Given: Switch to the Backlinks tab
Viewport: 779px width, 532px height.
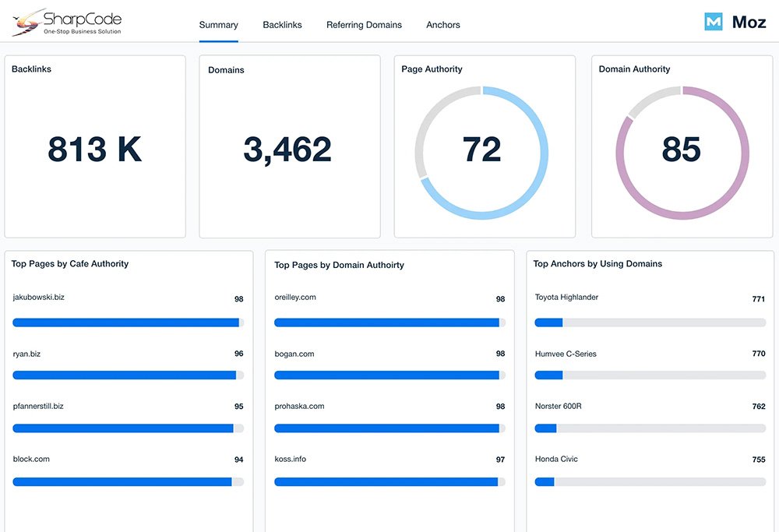Looking at the screenshot, I should [282, 25].
